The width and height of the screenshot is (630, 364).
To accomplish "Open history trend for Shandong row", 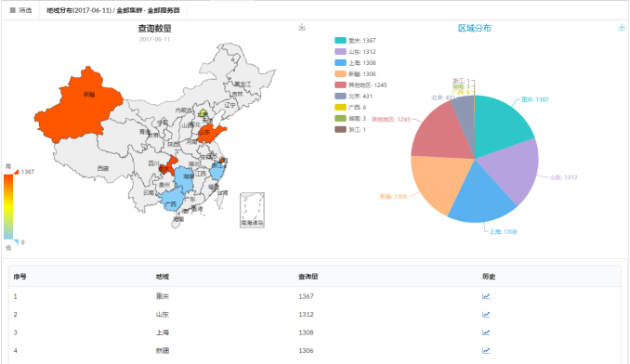I will pos(486,314).
